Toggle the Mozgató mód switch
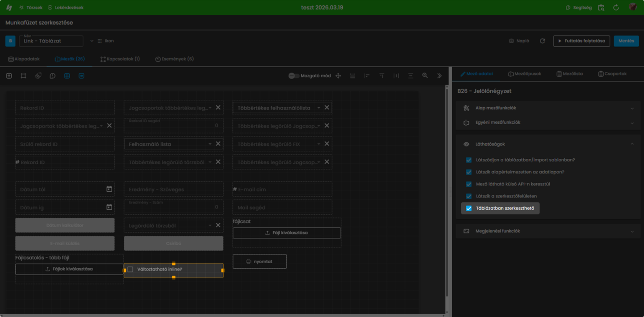This screenshot has height=317, width=644. tap(294, 76)
